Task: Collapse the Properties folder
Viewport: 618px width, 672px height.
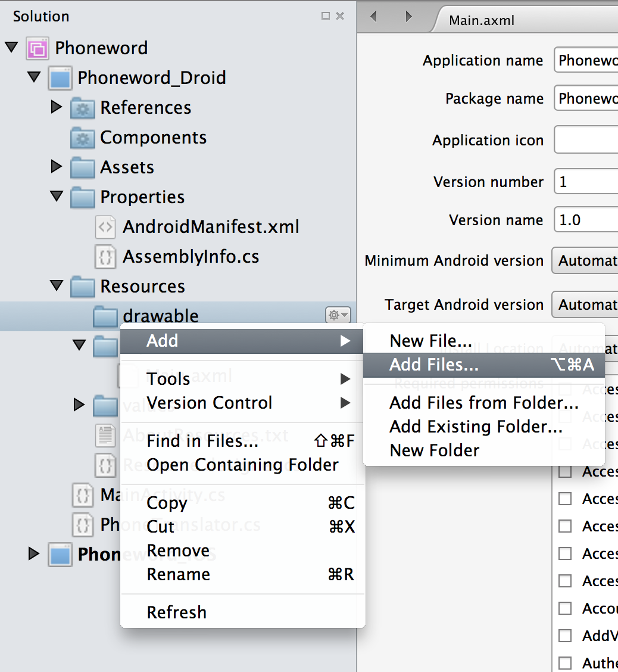Action: coord(57,196)
